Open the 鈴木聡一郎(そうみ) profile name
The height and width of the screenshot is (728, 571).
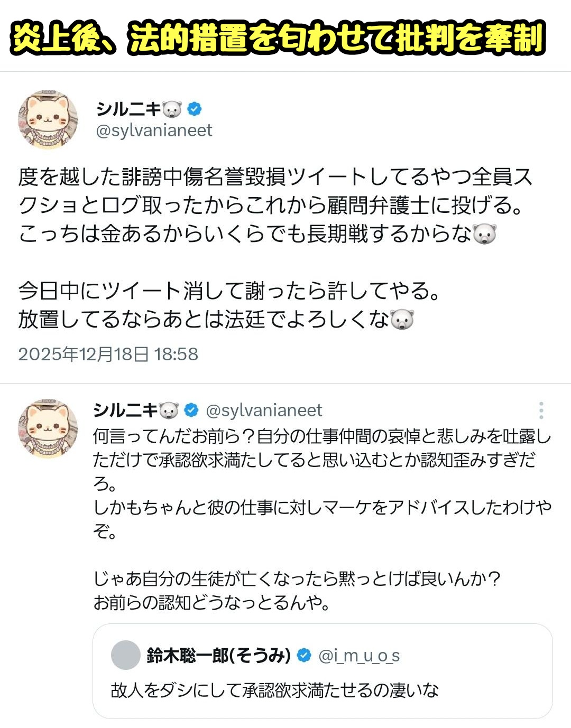[218, 656]
